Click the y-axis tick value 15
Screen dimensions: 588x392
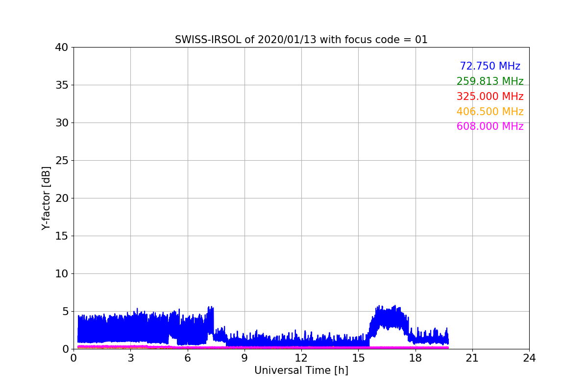62,236
